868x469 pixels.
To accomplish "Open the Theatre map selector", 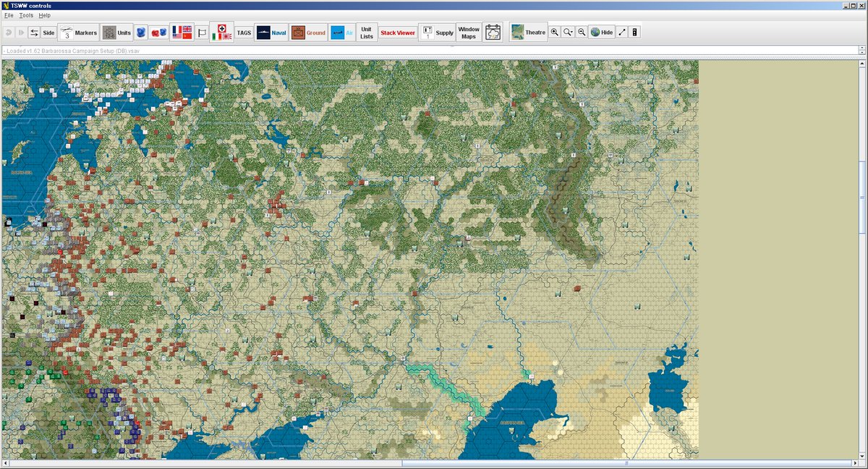I will 528,33.
